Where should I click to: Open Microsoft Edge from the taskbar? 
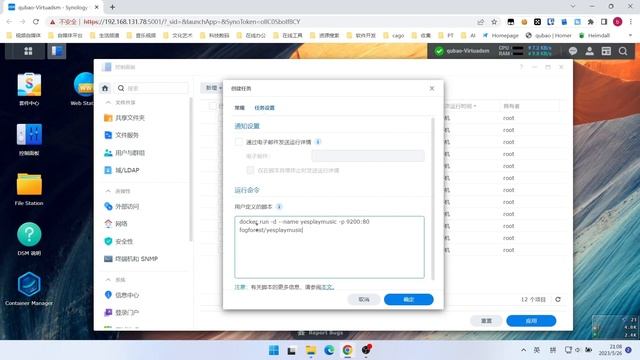click(329, 350)
